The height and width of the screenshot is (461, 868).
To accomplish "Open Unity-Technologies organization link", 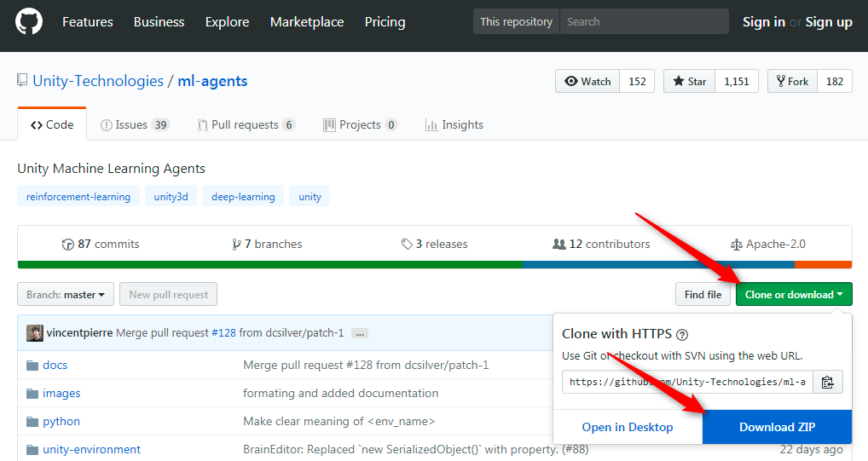I will point(98,81).
